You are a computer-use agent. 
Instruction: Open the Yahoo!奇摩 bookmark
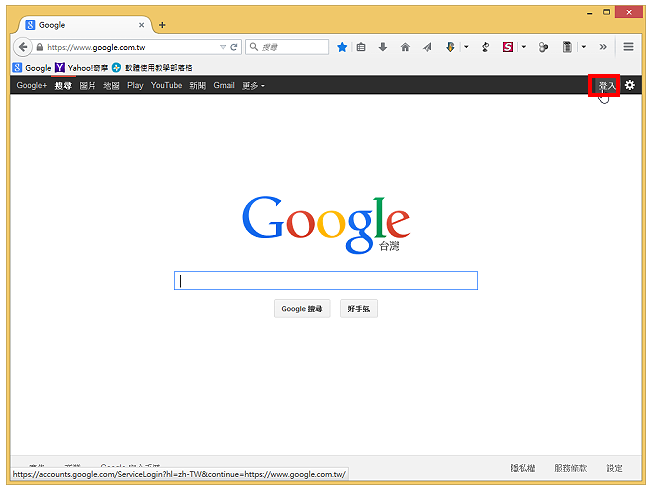pyautogui.click(x=82, y=68)
